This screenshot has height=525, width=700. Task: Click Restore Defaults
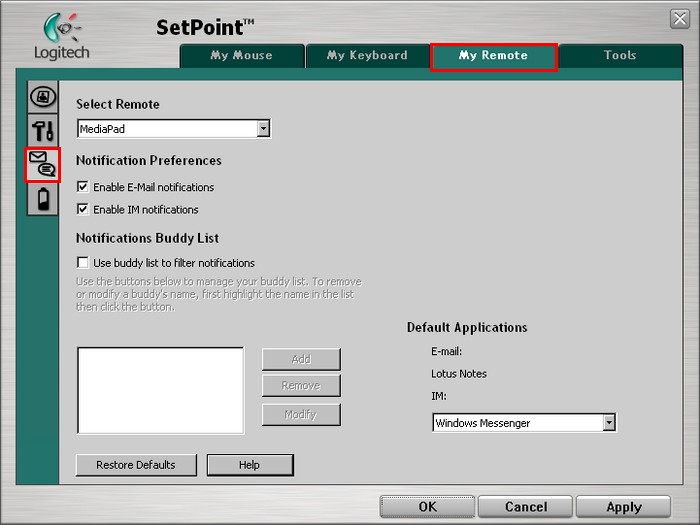click(136, 465)
